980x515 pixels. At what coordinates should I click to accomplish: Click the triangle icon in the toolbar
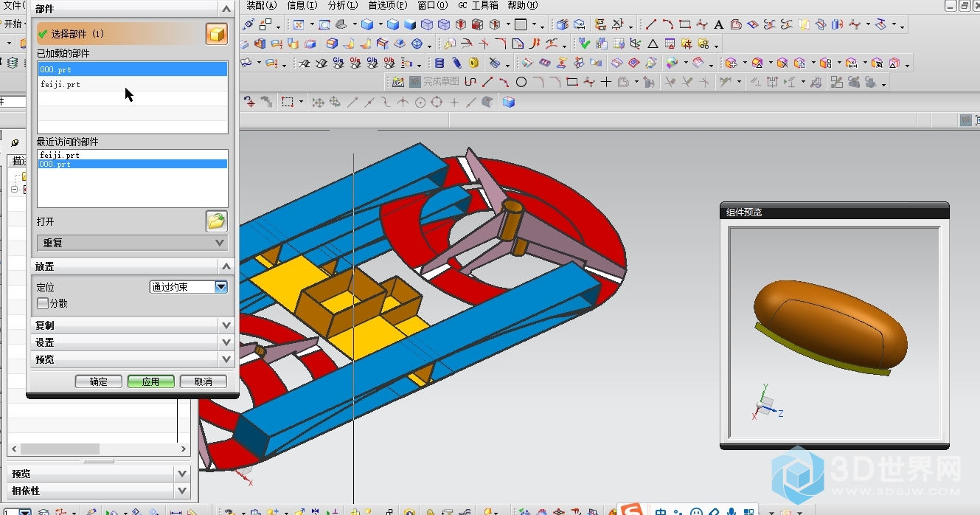(652, 44)
